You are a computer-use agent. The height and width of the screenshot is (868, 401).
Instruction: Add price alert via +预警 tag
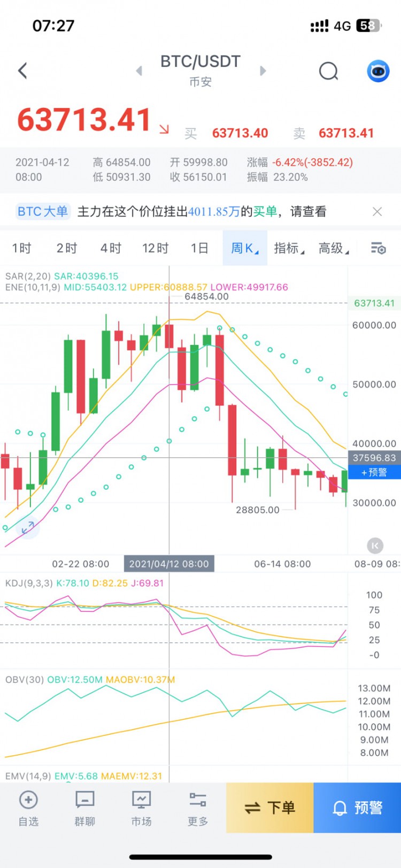pyautogui.click(x=374, y=472)
